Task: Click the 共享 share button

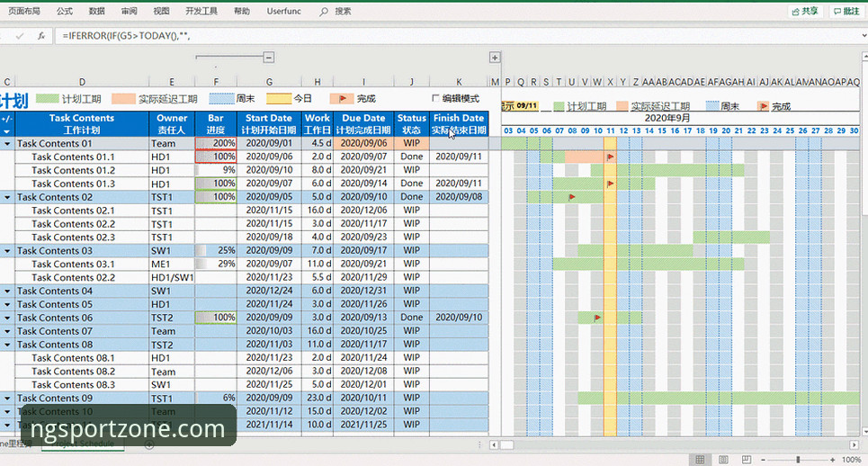Action: 805,11
